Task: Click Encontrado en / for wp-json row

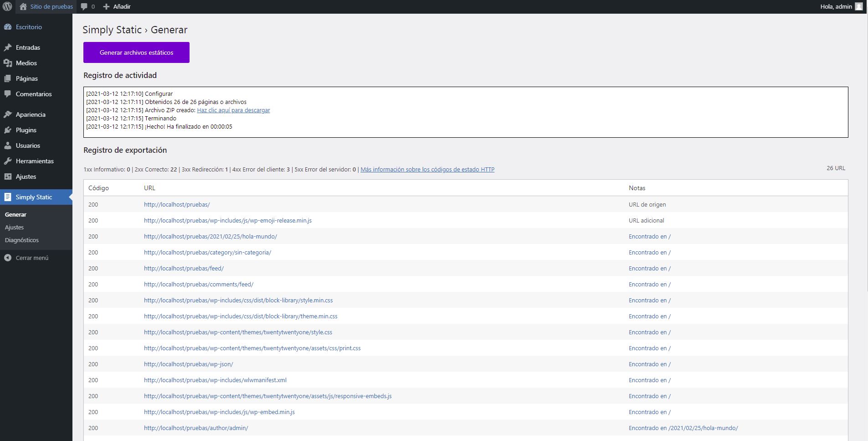Action: (650, 364)
